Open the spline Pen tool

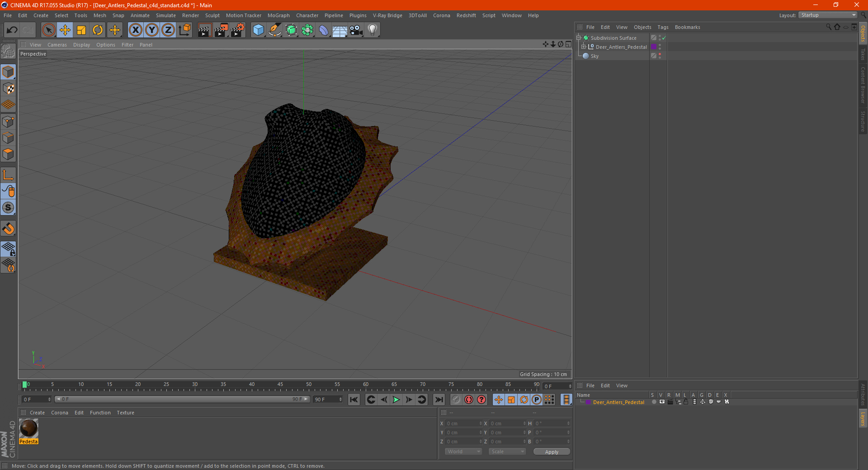pyautogui.click(x=275, y=30)
